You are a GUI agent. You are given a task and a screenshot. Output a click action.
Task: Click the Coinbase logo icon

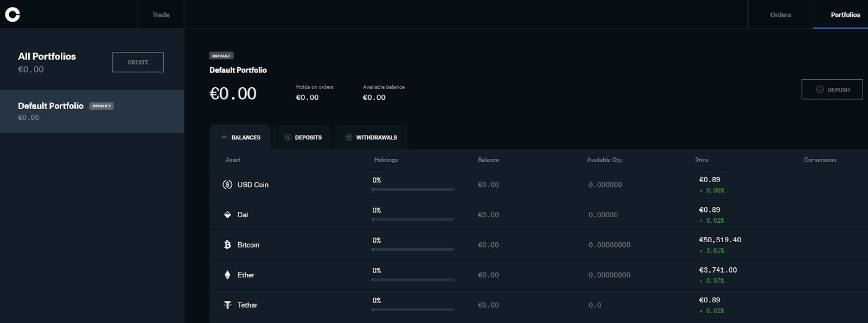coord(12,15)
